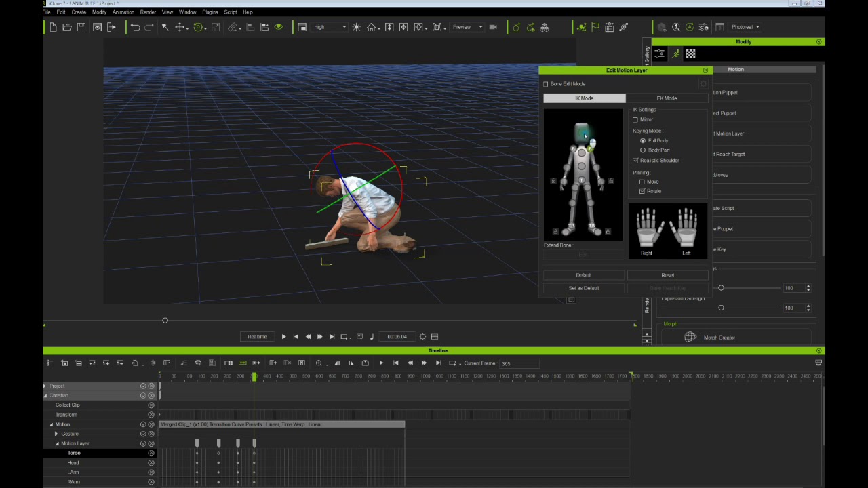Click the New Project icon

tap(53, 27)
